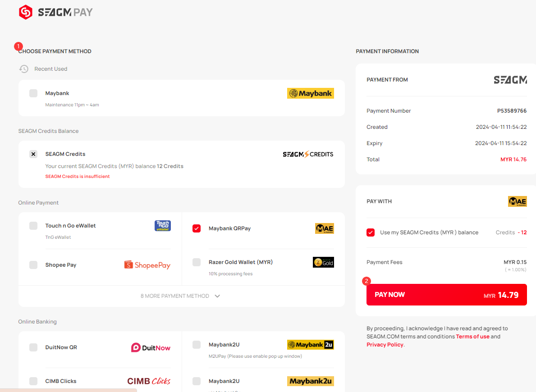Select the Maybank2U M2UPay checkbox
This screenshot has height=392, width=536.
(197, 345)
